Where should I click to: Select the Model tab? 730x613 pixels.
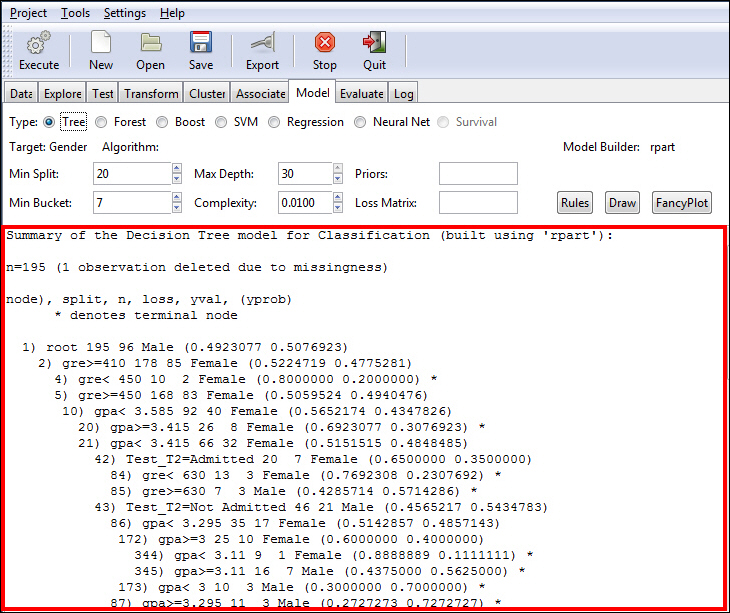[x=312, y=93]
